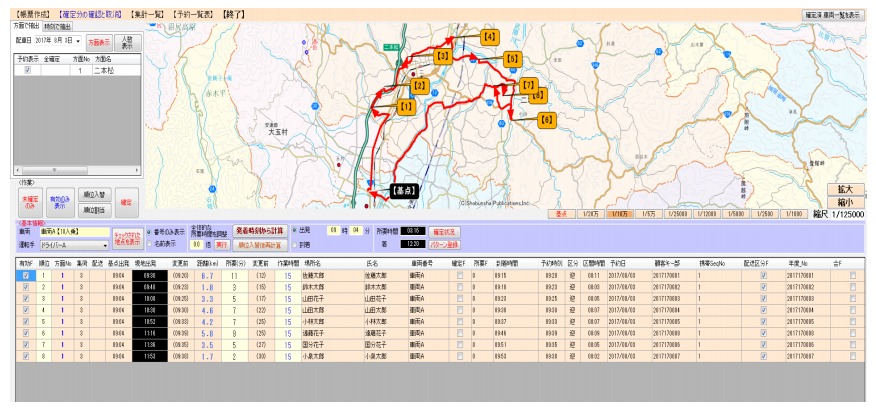Toggle 合F checkbox in 佐藤太郎 row

point(853,275)
